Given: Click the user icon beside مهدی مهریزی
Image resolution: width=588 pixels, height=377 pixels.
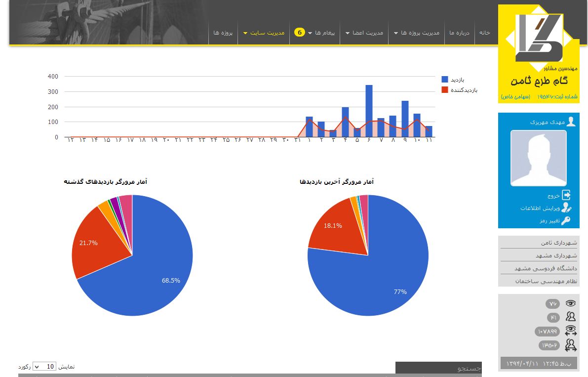Looking at the screenshot, I should click(x=571, y=122).
